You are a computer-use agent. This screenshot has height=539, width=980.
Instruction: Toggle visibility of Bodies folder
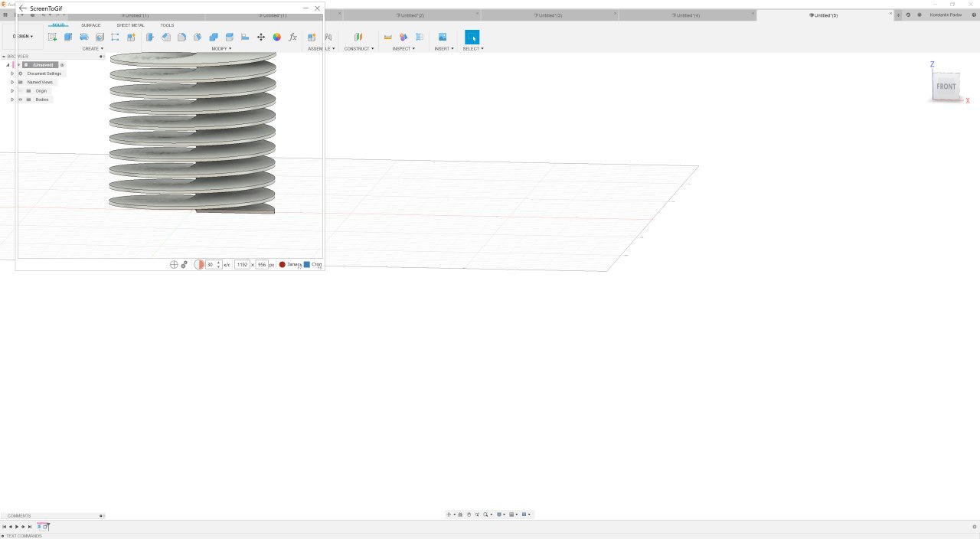(x=20, y=100)
